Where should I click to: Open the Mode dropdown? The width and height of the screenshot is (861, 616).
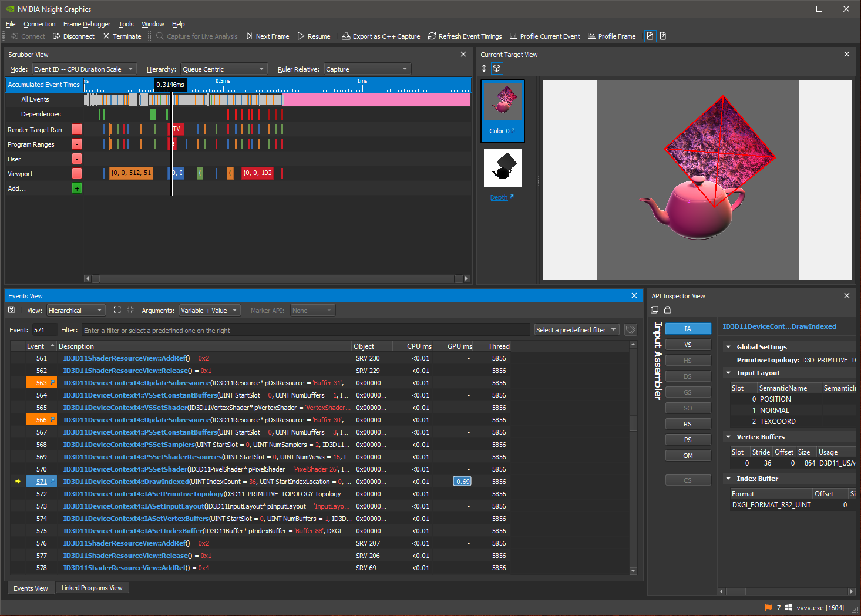pos(84,69)
